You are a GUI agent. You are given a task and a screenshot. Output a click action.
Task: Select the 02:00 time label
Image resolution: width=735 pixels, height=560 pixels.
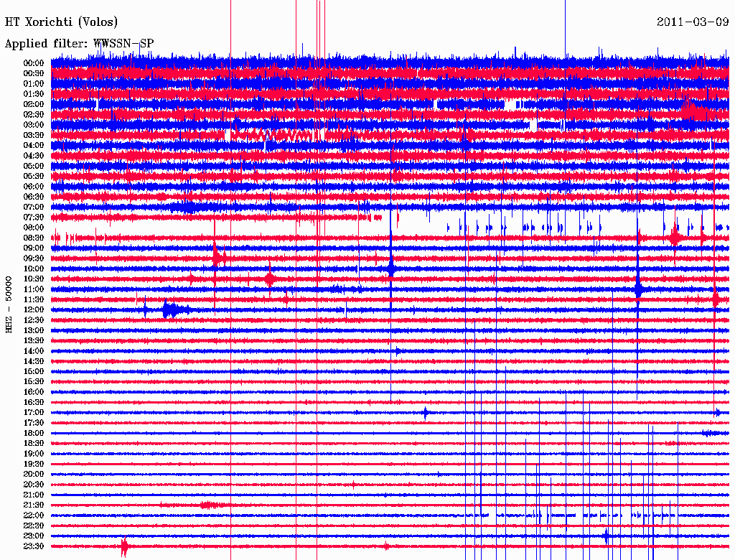click(34, 105)
